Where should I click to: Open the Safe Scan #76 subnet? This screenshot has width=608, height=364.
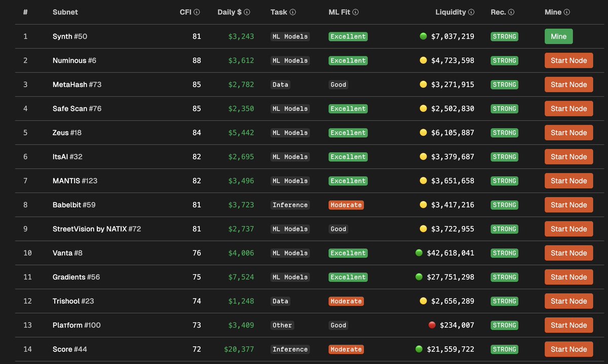77,108
